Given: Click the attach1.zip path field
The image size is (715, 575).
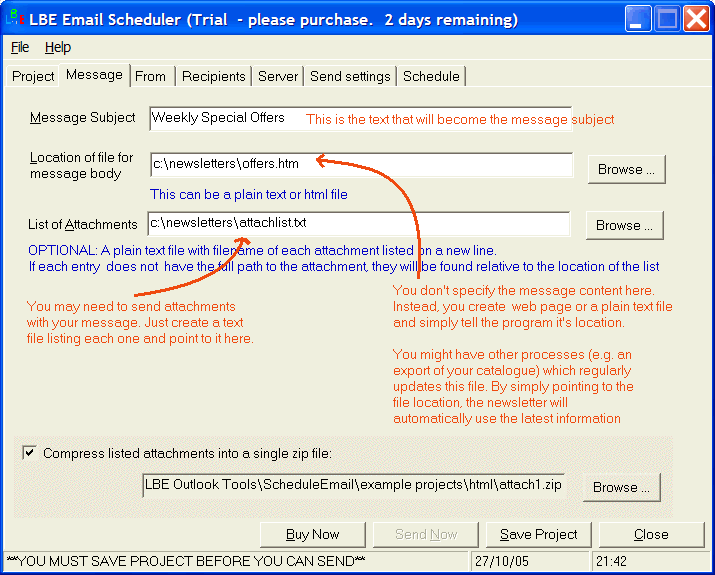Looking at the screenshot, I should point(354,485).
